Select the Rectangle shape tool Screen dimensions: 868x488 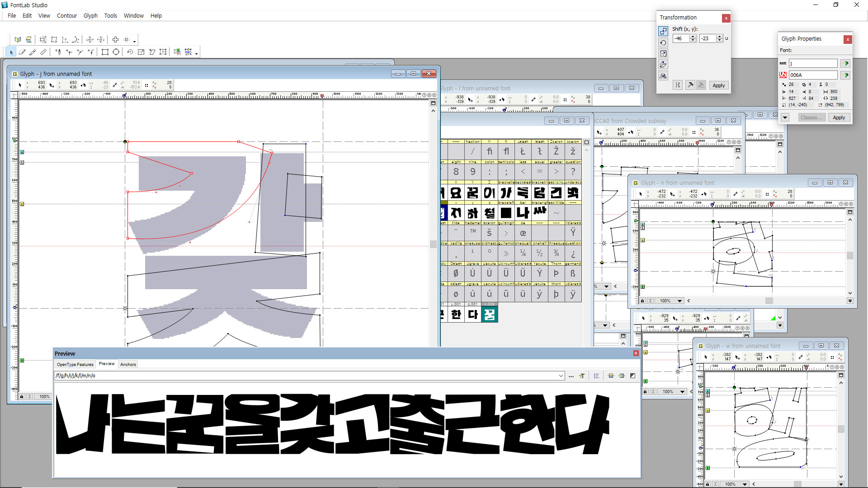tap(105, 52)
